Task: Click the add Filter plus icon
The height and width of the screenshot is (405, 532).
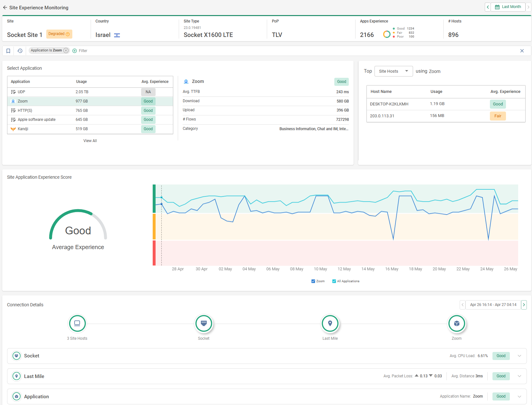Action: point(75,51)
